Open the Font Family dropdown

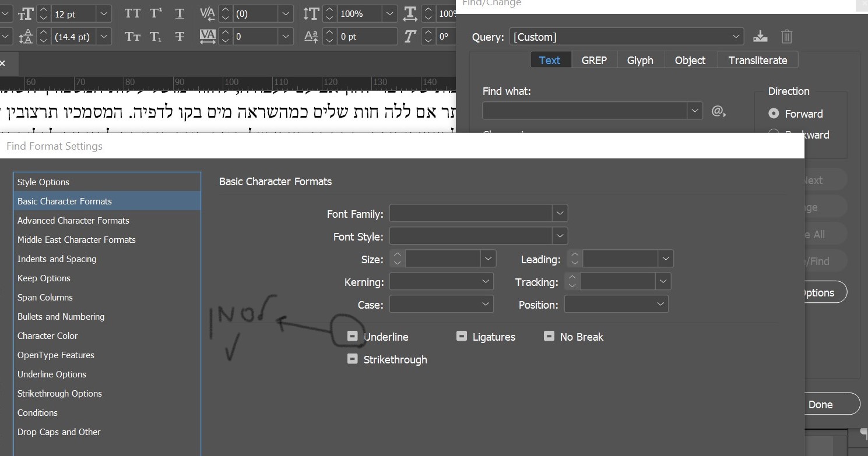pos(560,213)
